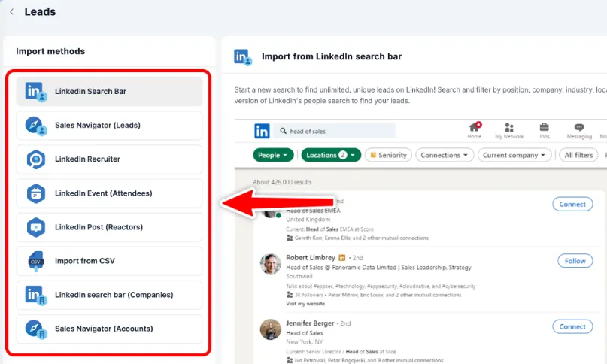Click the 'Import from LinkedIn search bar' title
Screen dimensions: 607x364
[x=332, y=56]
